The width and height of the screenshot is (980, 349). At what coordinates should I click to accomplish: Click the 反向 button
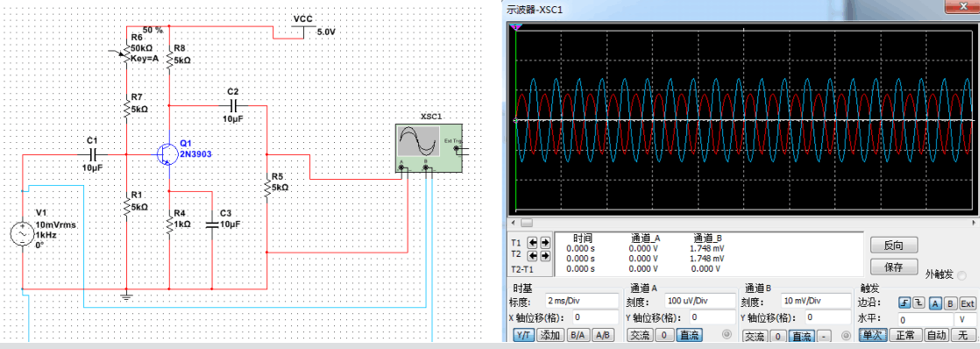tap(894, 245)
